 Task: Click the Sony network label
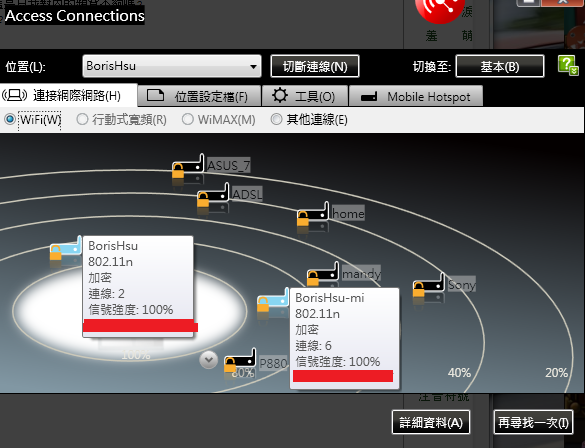pos(462,284)
